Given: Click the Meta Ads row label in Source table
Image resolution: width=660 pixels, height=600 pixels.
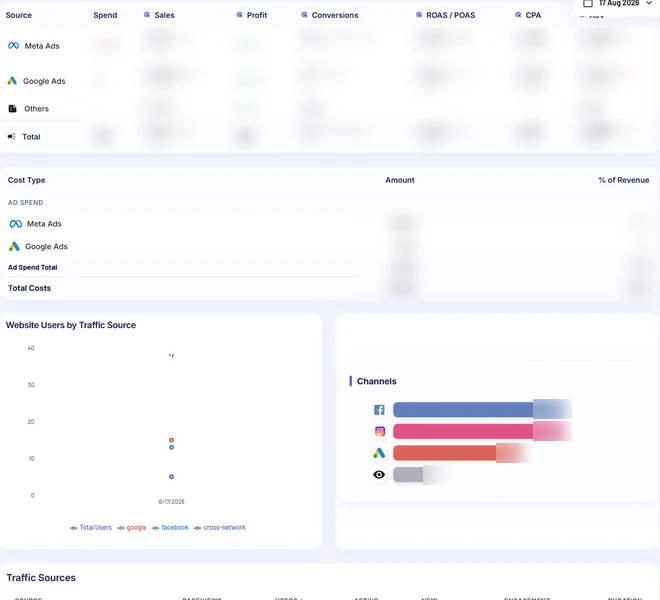Looking at the screenshot, I should 42,46.
